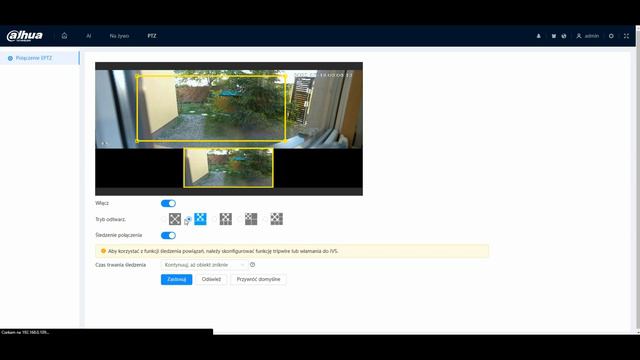Screen dimensions: 640x360
Task: Click the IVS tripwire warning message text
Action: pyautogui.click(x=223, y=251)
